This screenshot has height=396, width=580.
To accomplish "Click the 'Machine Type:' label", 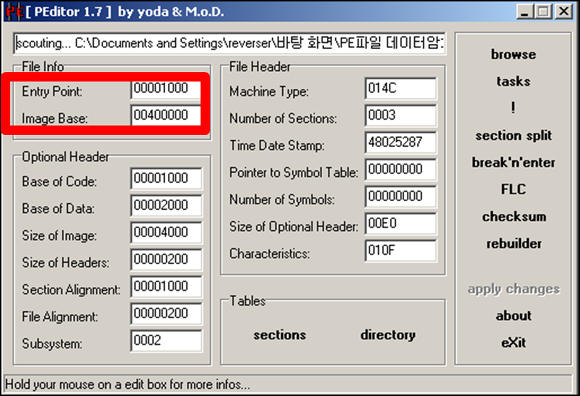I will pos(269,91).
